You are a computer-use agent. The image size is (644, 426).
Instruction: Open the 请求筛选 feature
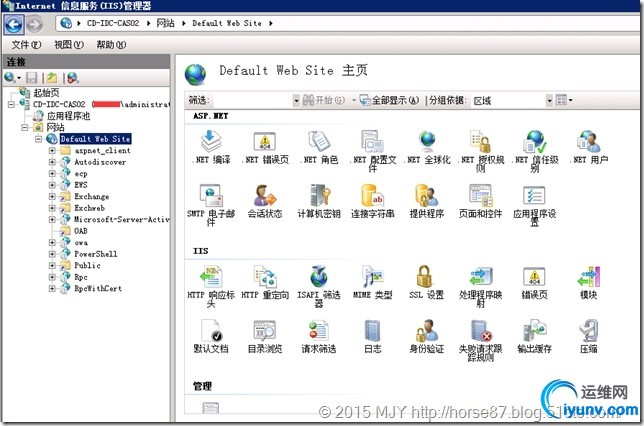click(x=319, y=336)
